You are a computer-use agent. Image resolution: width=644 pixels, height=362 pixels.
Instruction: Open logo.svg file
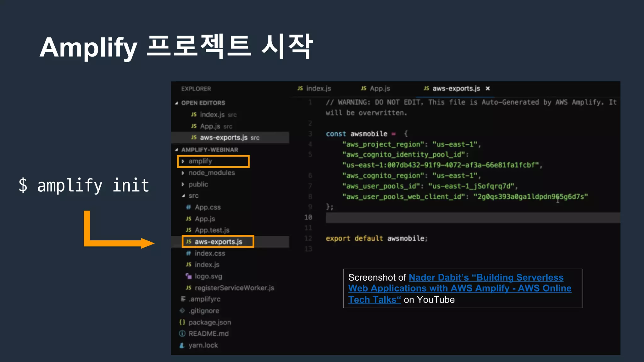pyautogui.click(x=204, y=276)
